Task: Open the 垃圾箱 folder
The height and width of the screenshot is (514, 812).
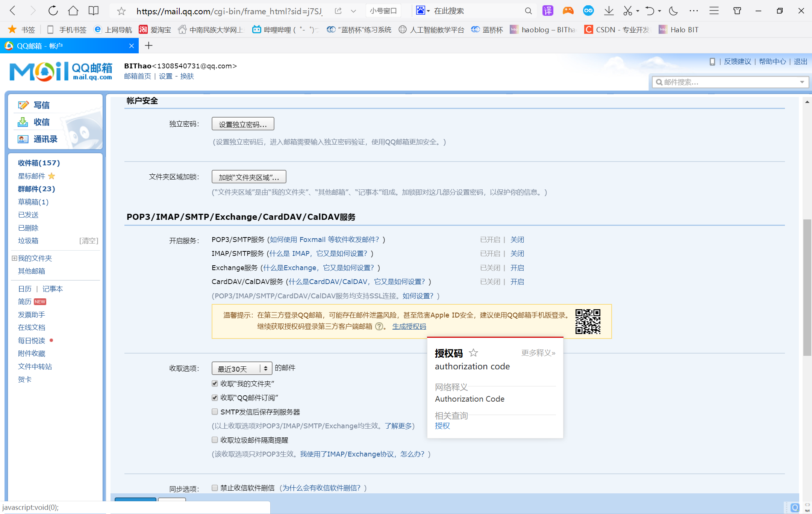Action: (28, 240)
